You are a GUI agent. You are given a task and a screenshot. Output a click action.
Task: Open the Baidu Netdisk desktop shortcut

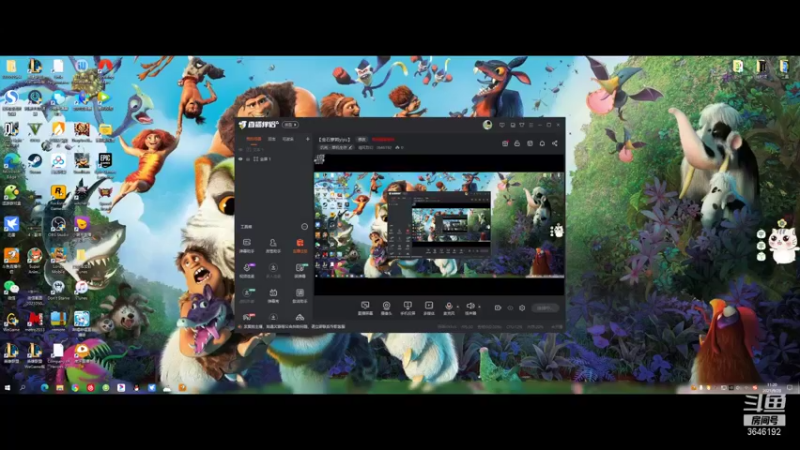point(58,162)
